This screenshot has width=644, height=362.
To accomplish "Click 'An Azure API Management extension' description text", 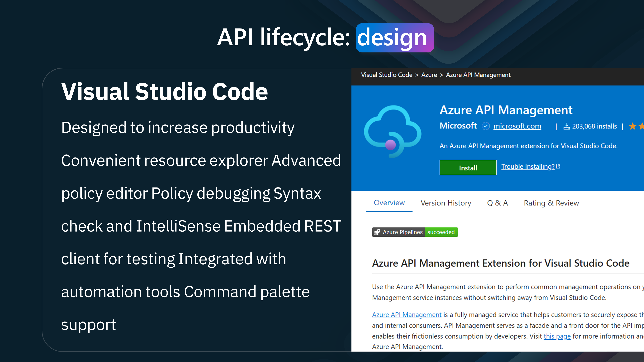I will 529,146.
